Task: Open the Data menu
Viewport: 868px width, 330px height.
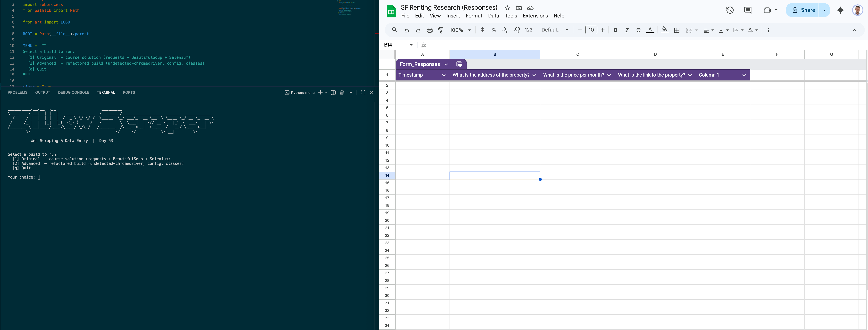Action: [493, 16]
